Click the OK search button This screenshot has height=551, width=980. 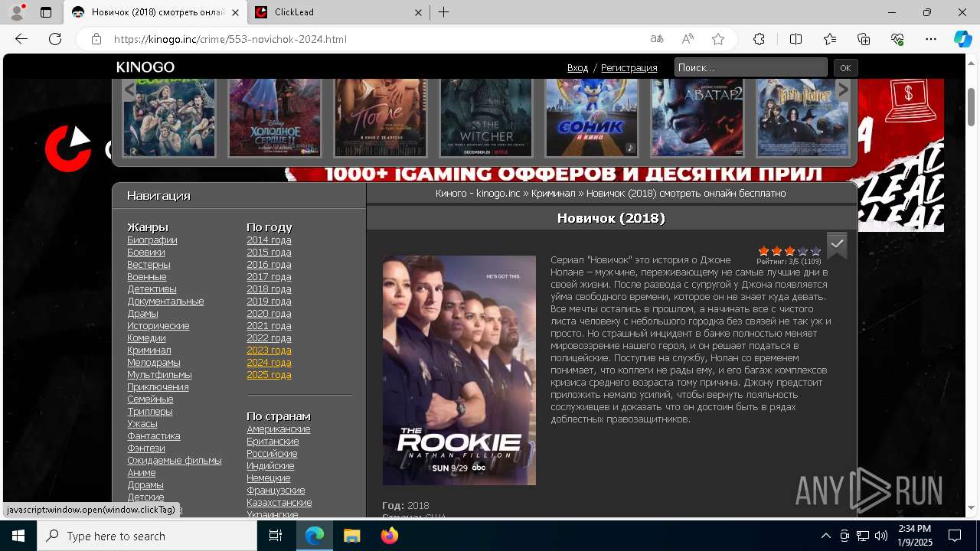845,67
